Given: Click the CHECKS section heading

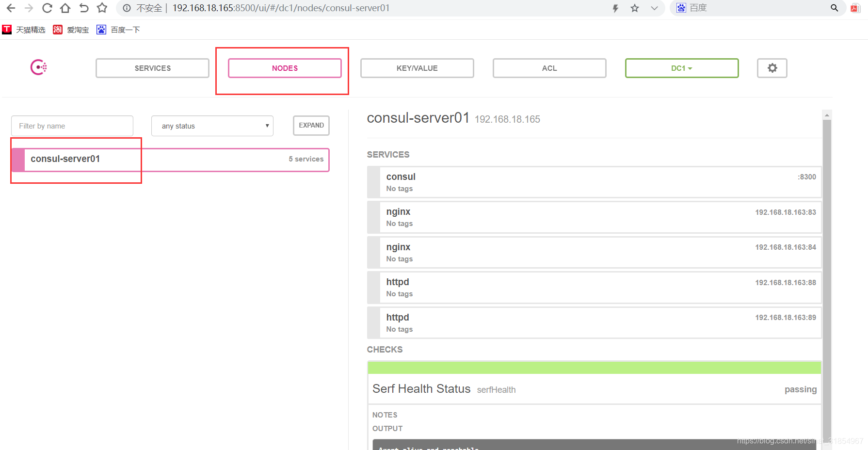Looking at the screenshot, I should [385, 350].
